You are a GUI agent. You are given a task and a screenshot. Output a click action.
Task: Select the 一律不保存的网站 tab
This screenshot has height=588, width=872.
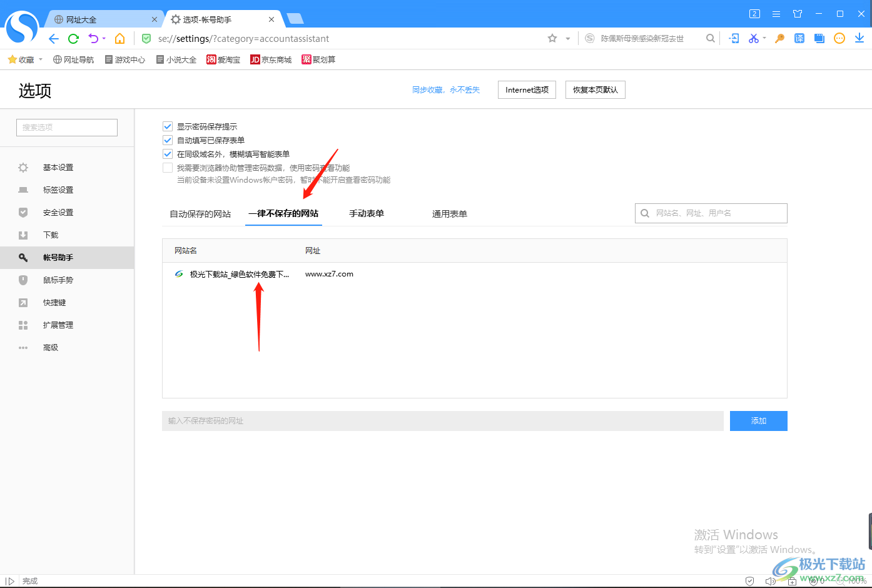pos(283,213)
